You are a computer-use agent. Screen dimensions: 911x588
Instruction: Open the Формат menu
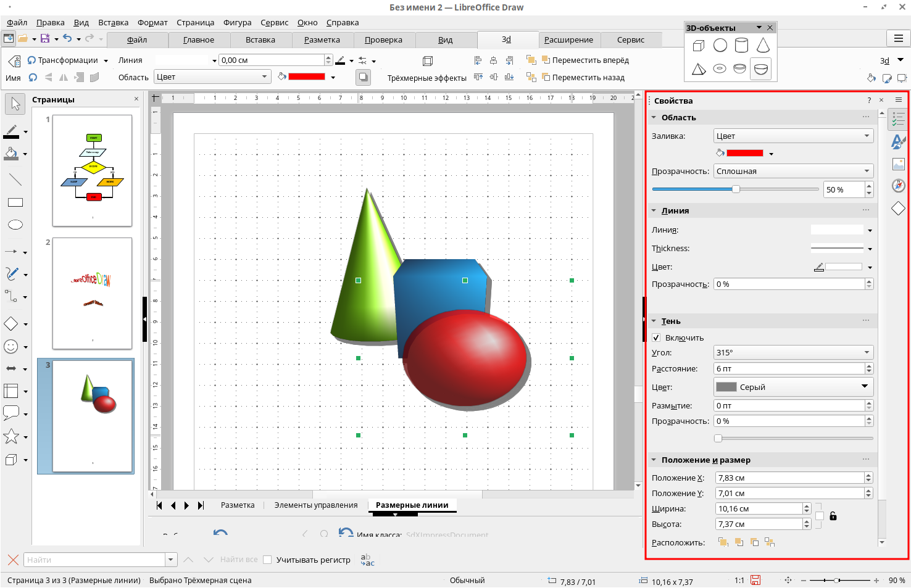[x=152, y=22]
